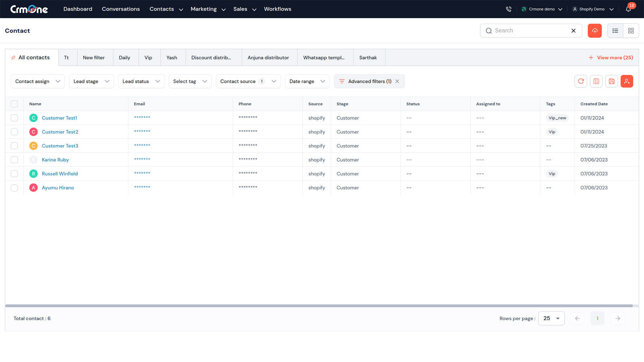Check the Customer Test3 row checkbox
644x362 pixels.
point(14,146)
